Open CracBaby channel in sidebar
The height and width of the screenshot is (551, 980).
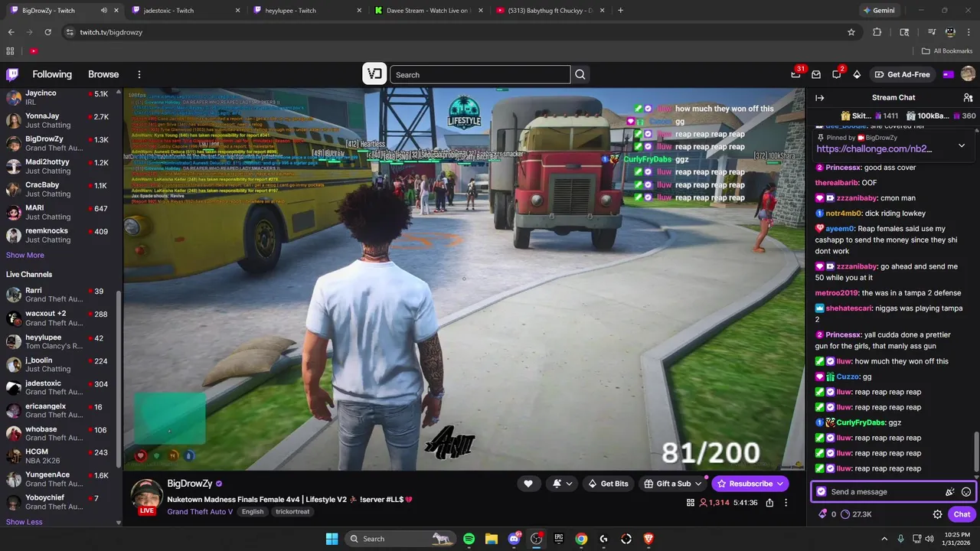click(x=61, y=189)
